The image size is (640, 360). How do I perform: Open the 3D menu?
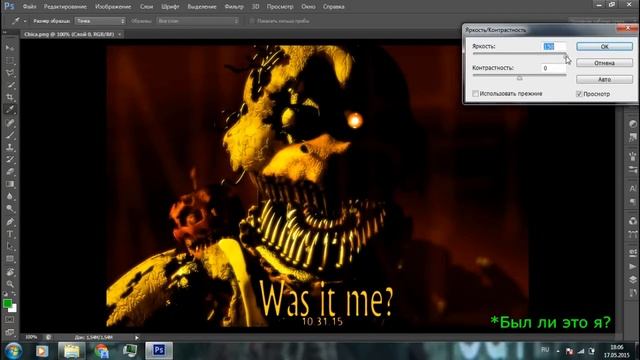pos(256,7)
